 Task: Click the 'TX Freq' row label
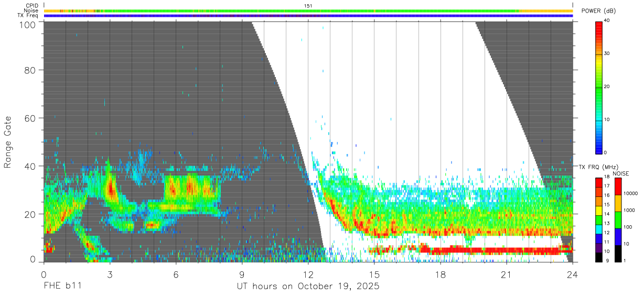click(x=28, y=16)
